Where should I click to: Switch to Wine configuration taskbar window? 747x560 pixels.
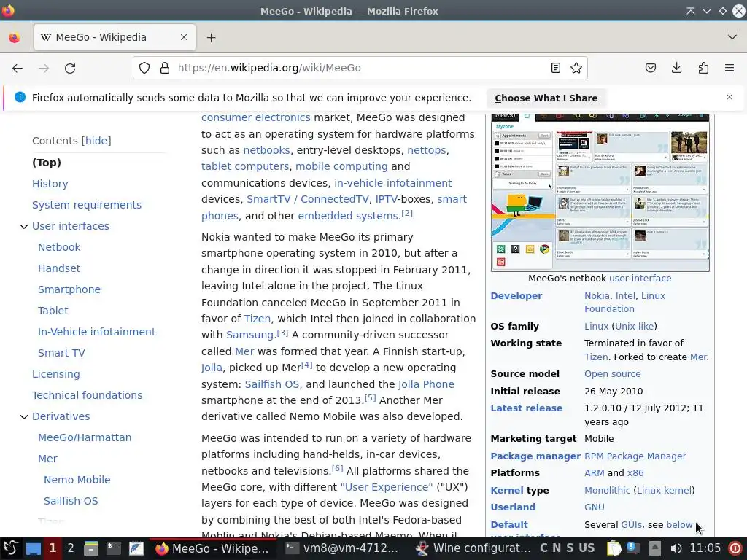pos(473,548)
